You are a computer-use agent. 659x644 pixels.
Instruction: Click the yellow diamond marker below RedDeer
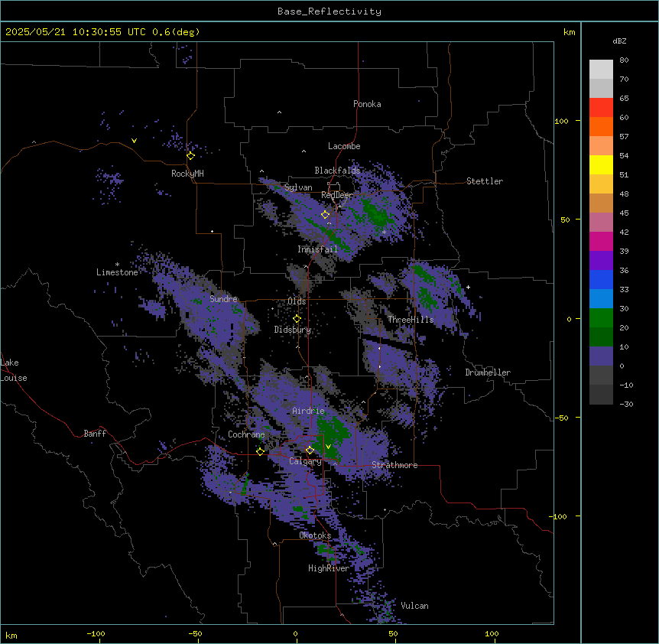(325, 215)
